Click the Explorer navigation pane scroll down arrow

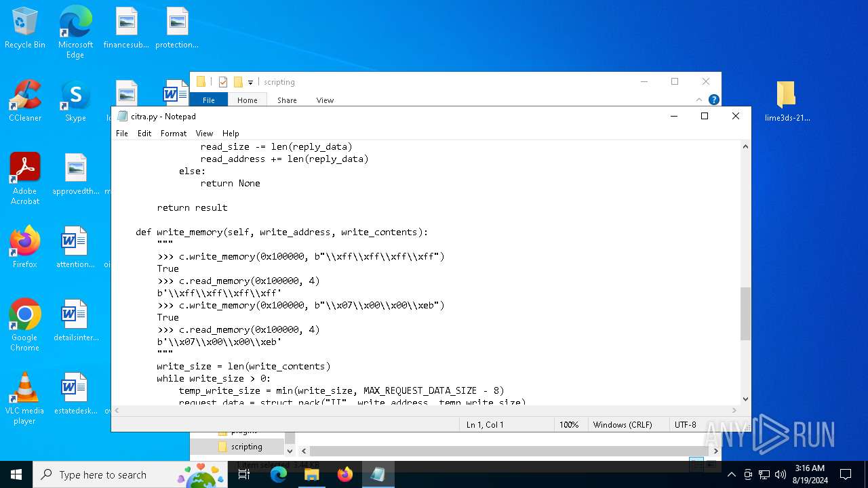(290, 451)
